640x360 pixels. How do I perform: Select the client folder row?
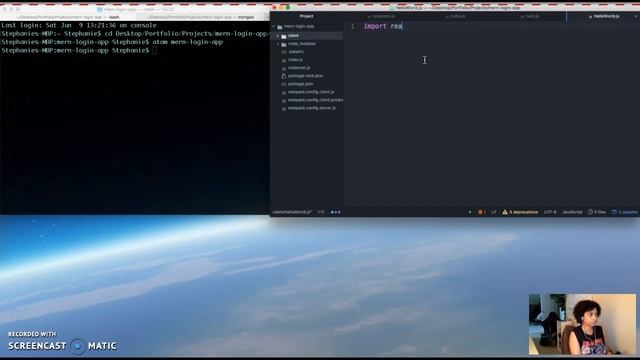pyautogui.click(x=307, y=36)
